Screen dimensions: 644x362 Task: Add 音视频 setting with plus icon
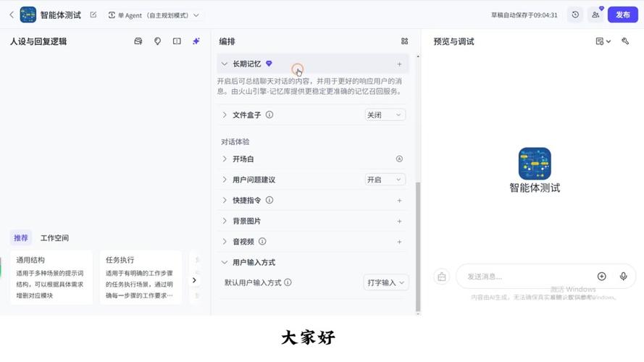(x=399, y=242)
